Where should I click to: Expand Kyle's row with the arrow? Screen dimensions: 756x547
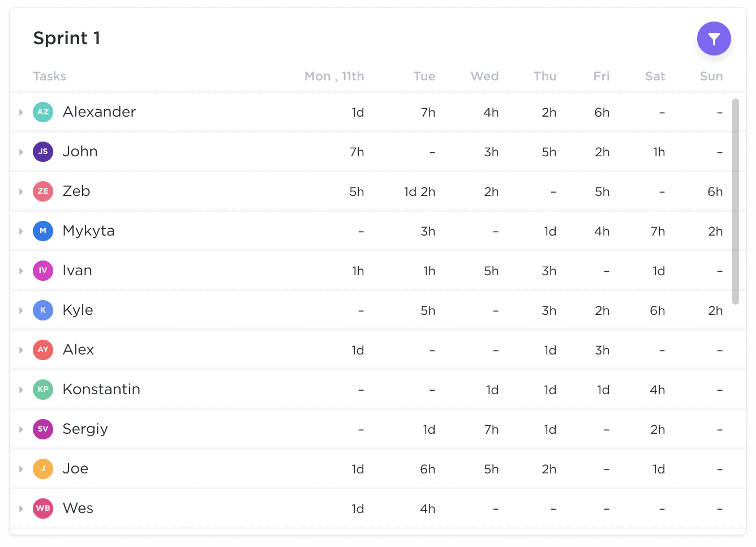21,310
